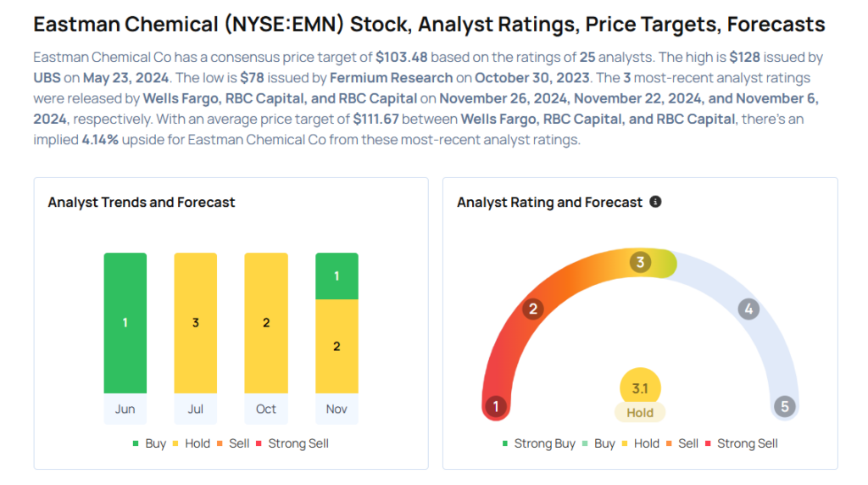The image size is (868, 485).
Task: Click the yellow Hold segment of Nov bar
Action: point(337,347)
